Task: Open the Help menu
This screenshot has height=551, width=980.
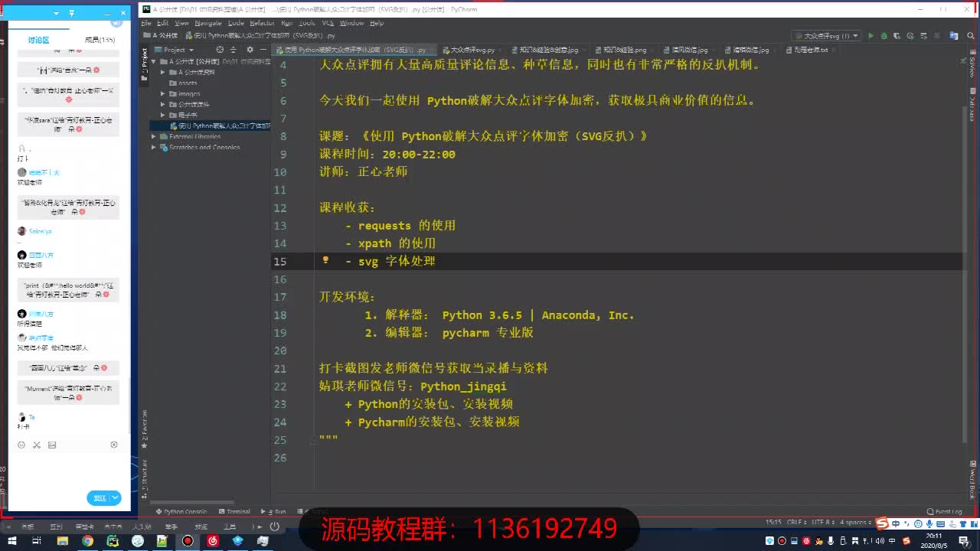Action: point(377,23)
